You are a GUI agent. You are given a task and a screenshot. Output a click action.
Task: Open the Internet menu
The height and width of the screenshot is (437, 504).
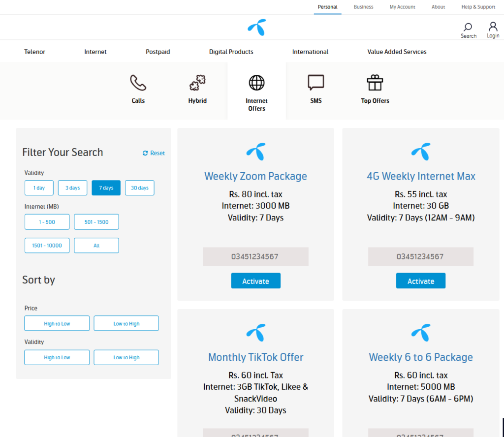95,52
